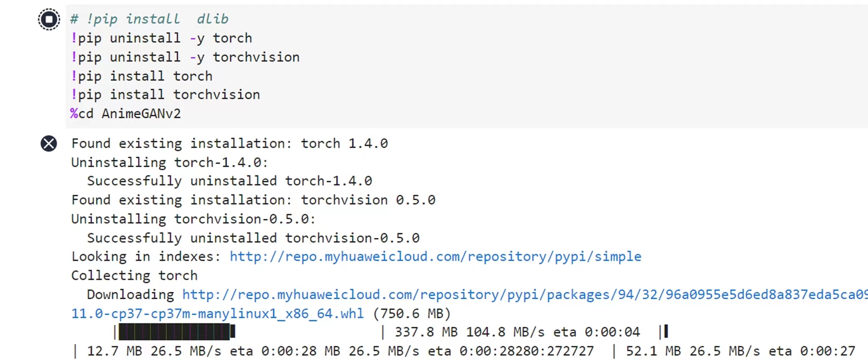Screen dimensions: 868x360
Task: Click the 'pip uninstall -y torchvision' code line
Action: click(185, 57)
